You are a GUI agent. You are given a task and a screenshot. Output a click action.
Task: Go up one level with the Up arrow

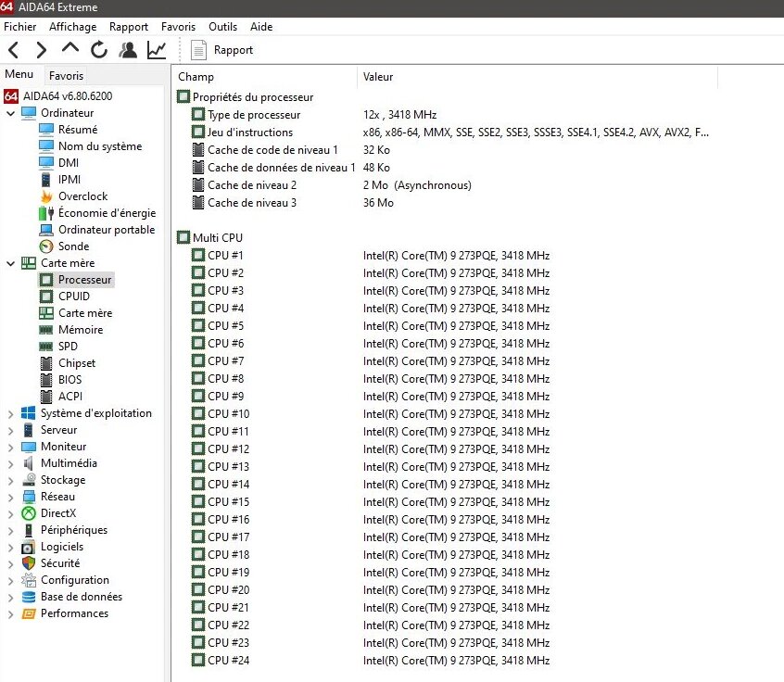coord(70,48)
